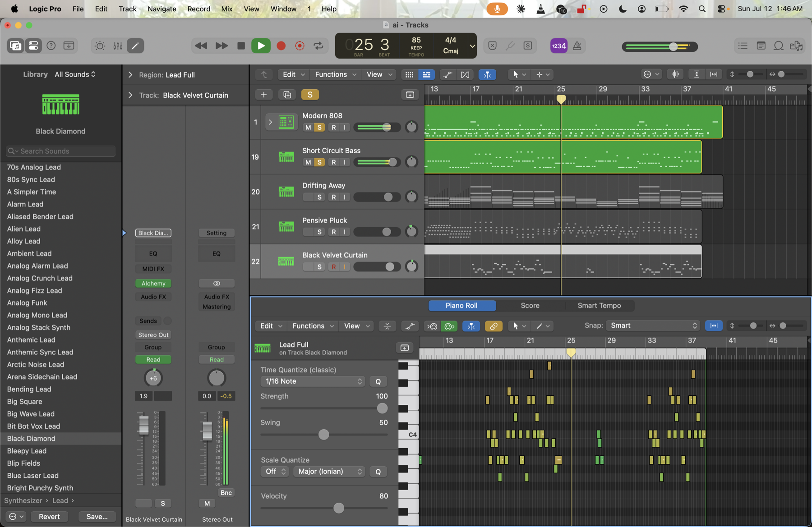Open the Inspector panel button
812x527 pixels.
pos(33,46)
